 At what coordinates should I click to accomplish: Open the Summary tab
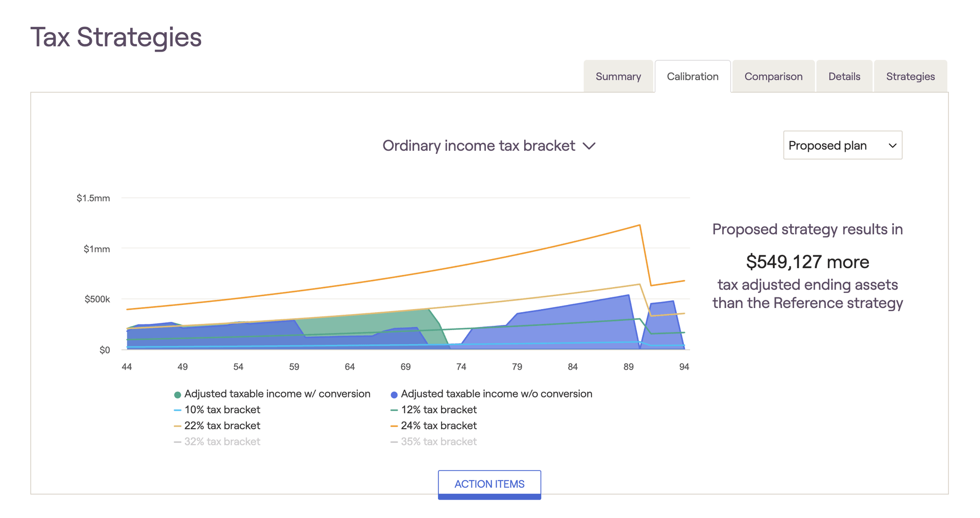(618, 77)
